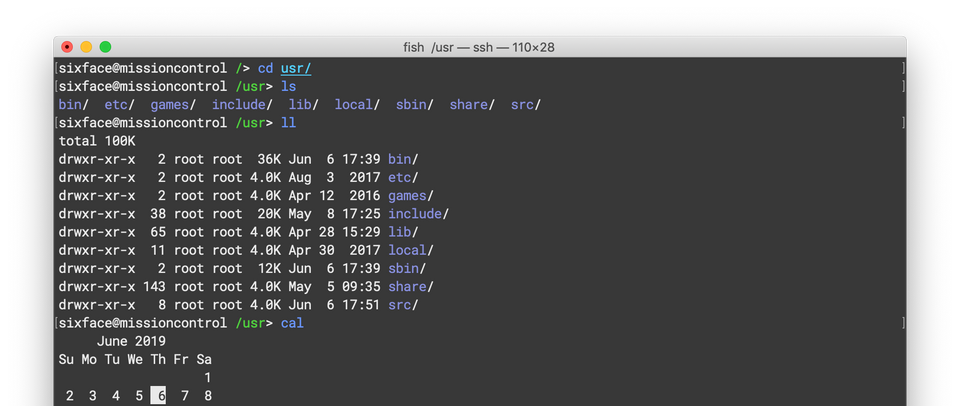
Task: Click the highlighted date 6 in calendar
Action: pos(158,396)
